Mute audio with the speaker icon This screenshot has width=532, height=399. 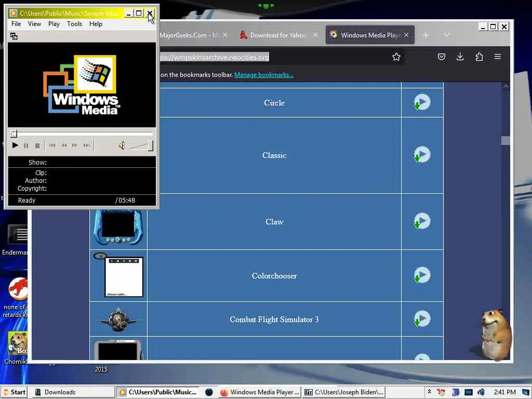coord(122,145)
